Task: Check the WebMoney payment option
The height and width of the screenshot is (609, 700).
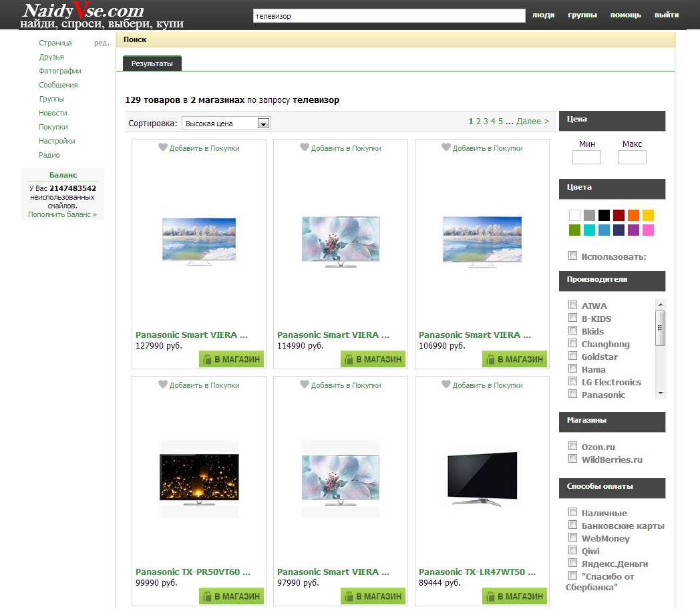Action: click(x=572, y=537)
